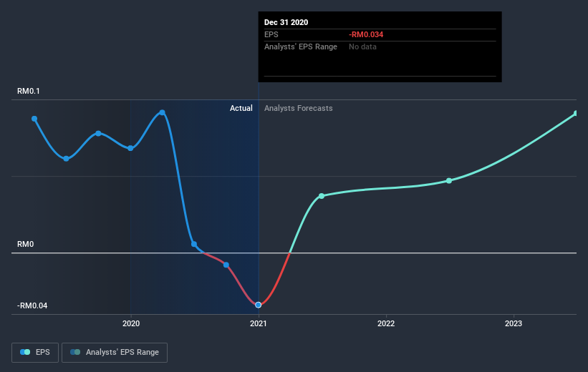Click the 2023 x-axis year label
Viewport: 588px width, 372px height.
click(x=514, y=324)
